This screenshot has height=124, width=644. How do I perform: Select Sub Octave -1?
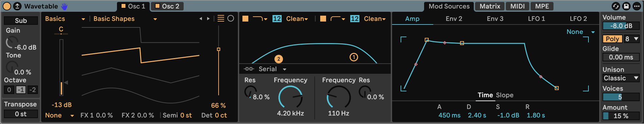click(21, 90)
